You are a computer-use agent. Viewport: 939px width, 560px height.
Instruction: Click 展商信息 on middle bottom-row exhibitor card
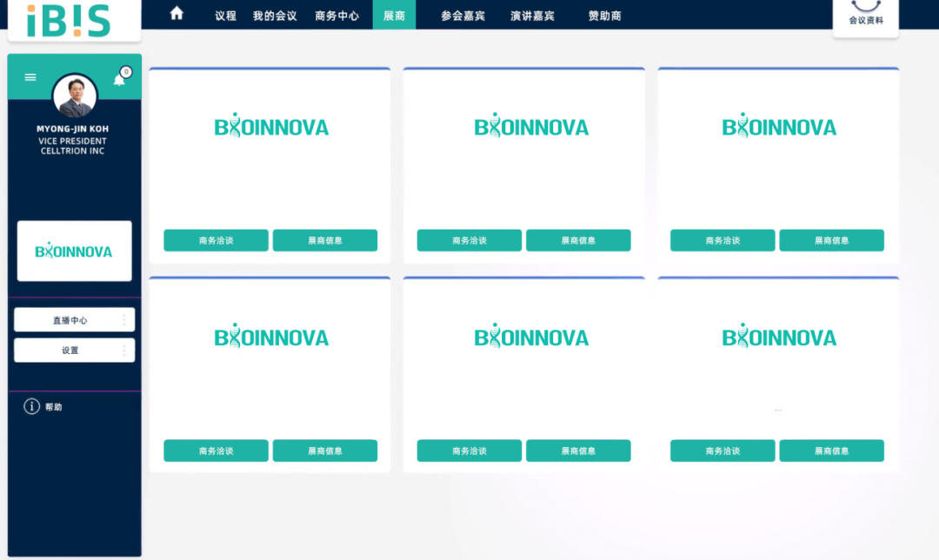click(x=578, y=450)
